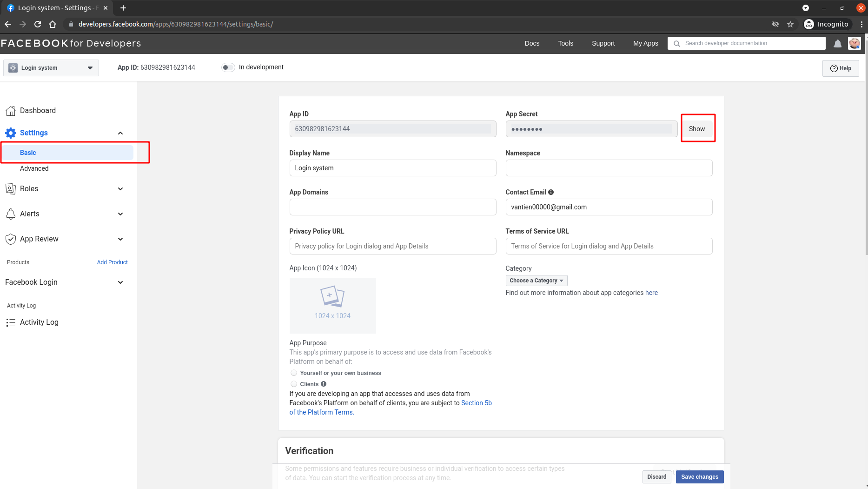Click the Settings gear icon in sidebar
The height and width of the screenshot is (489, 868).
(11, 133)
